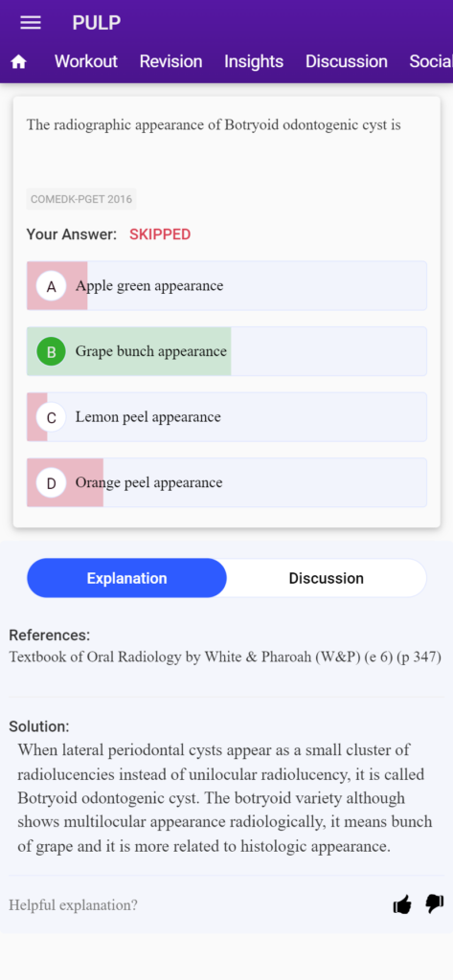
Task: Open the hamburger menu icon
Action: coord(31,23)
